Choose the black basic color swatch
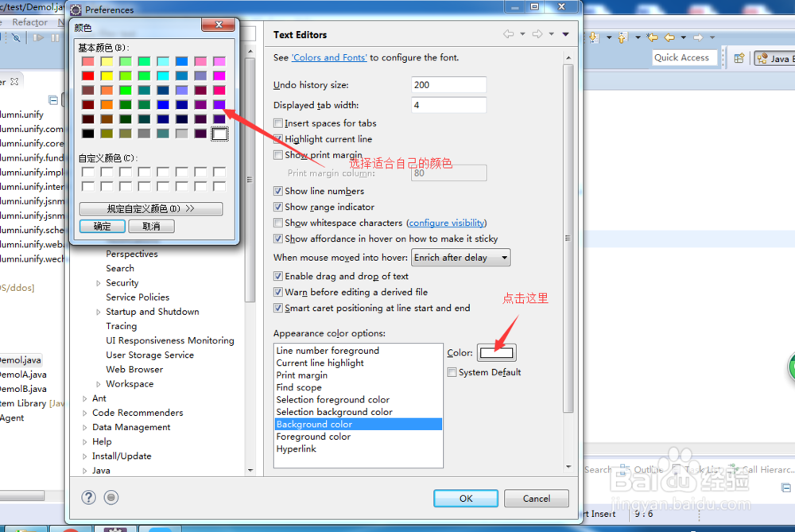The image size is (795, 532). (x=87, y=134)
